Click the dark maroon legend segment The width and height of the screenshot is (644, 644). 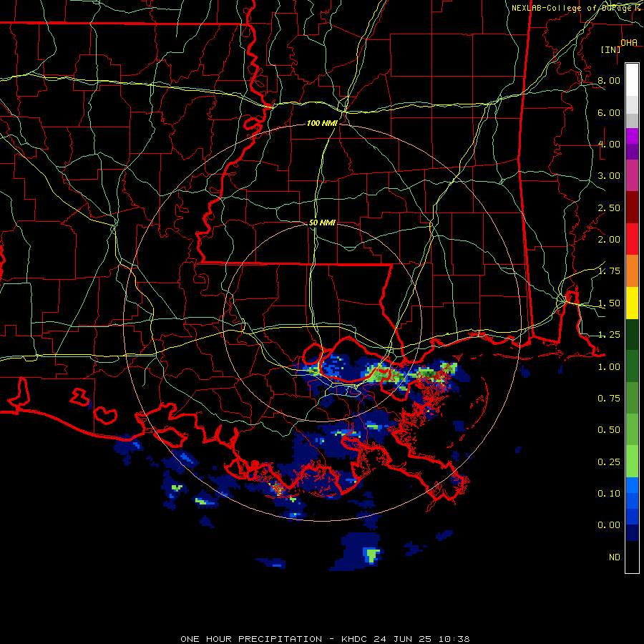click(632, 208)
